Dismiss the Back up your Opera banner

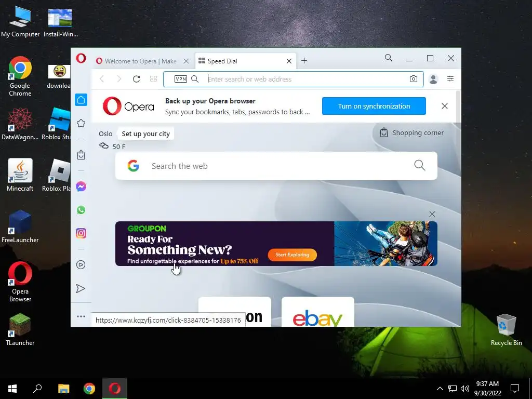point(445,106)
